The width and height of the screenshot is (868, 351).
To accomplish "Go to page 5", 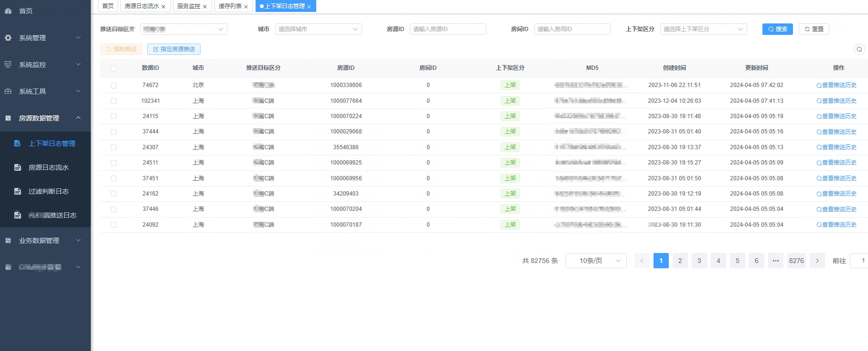I will pyautogui.click(x=738, y=261).
